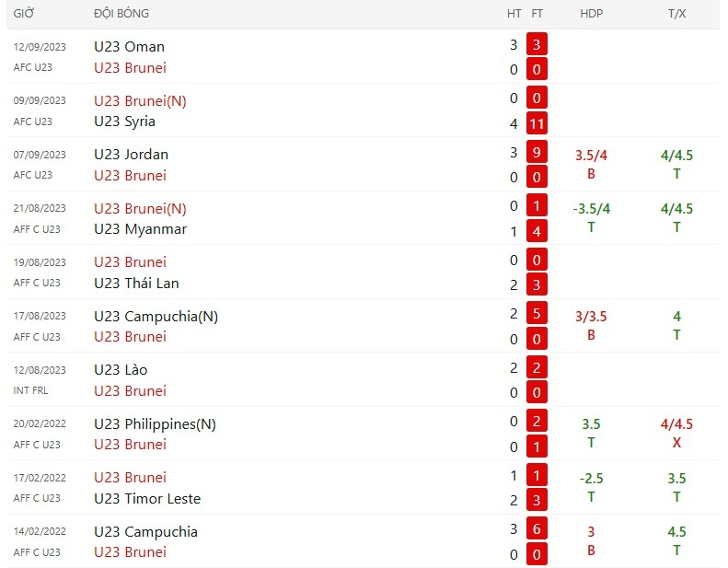728x568 pixels.
Task: Click the 12/09/2023 match date
Action: coord(40,47)
